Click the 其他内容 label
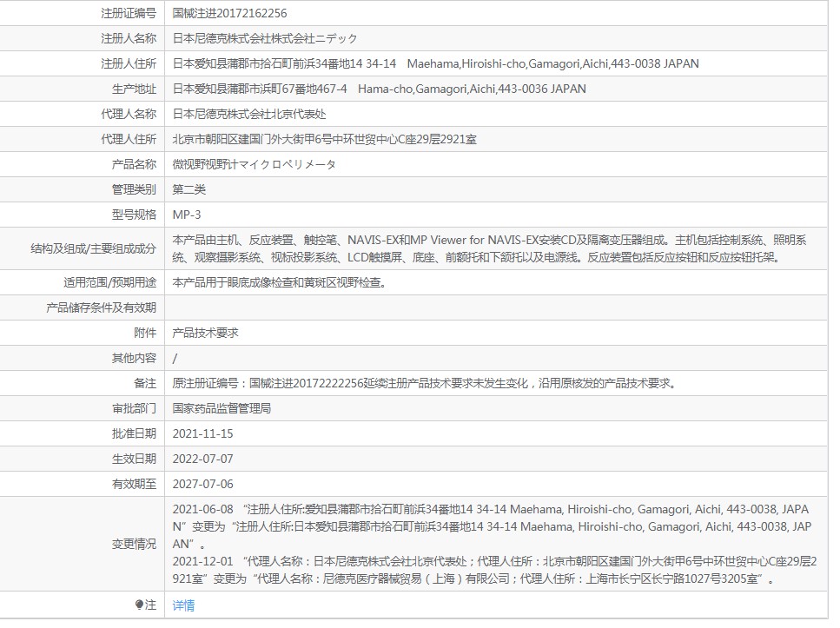 134,358
